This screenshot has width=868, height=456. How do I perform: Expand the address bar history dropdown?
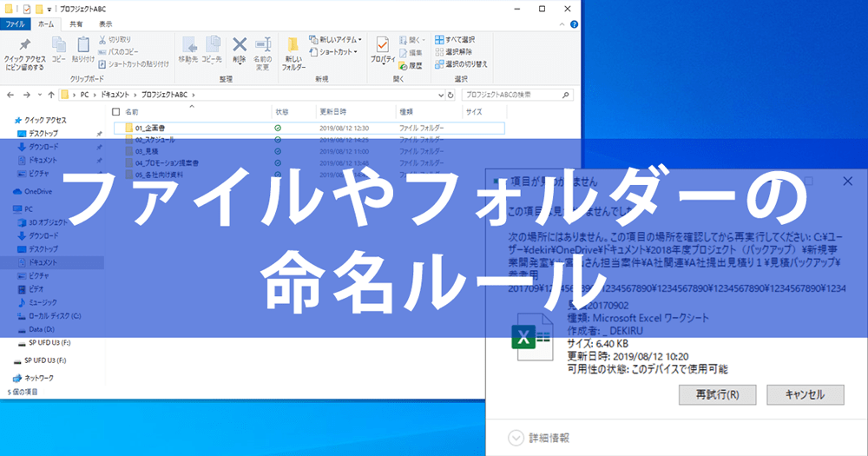tap(441, 95)
